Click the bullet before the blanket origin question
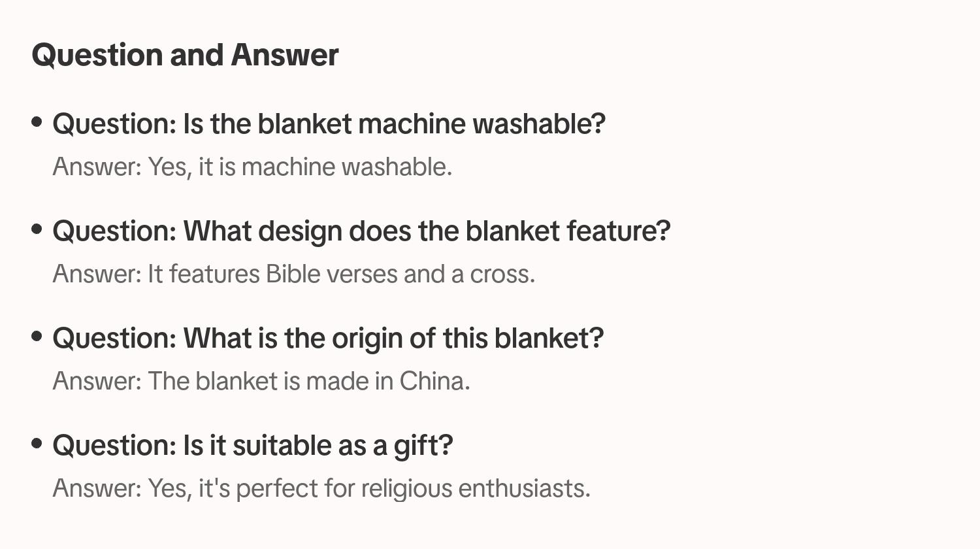Screen dimensions: 980x549 tap(37, 336)
